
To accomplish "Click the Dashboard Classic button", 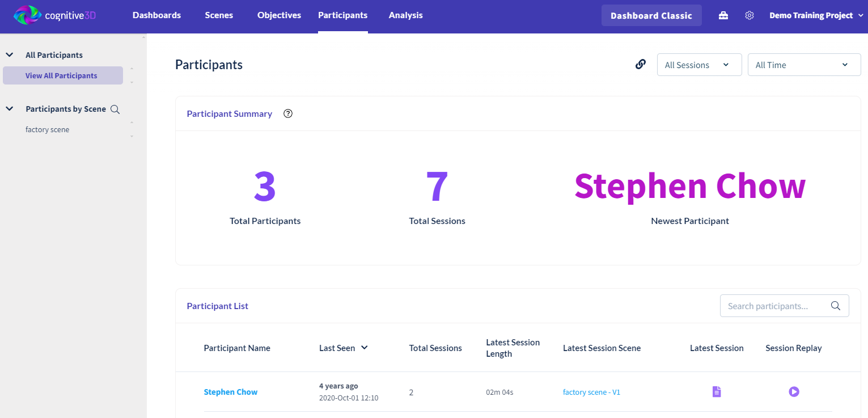I will coord(651,15).
